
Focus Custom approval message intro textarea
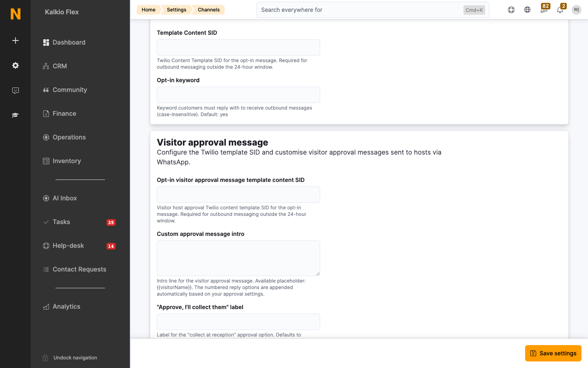tap(238, 258)
